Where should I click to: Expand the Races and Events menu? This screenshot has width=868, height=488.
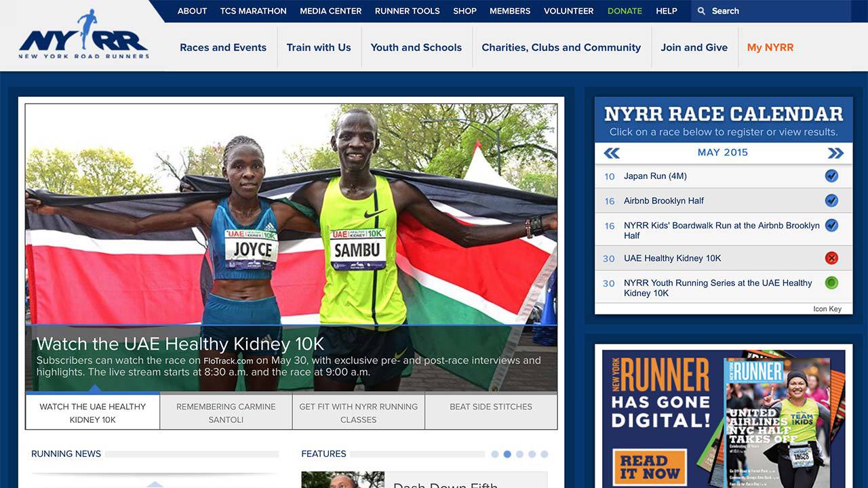pyautogui.click(x=223, y=47)
